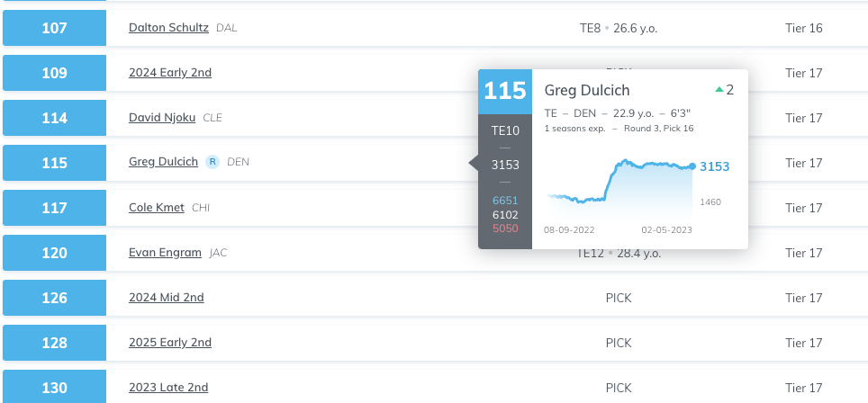Click the TE10 position rank in popup
This screenshot has width=868, height=403.
click(x=505, y=131)
